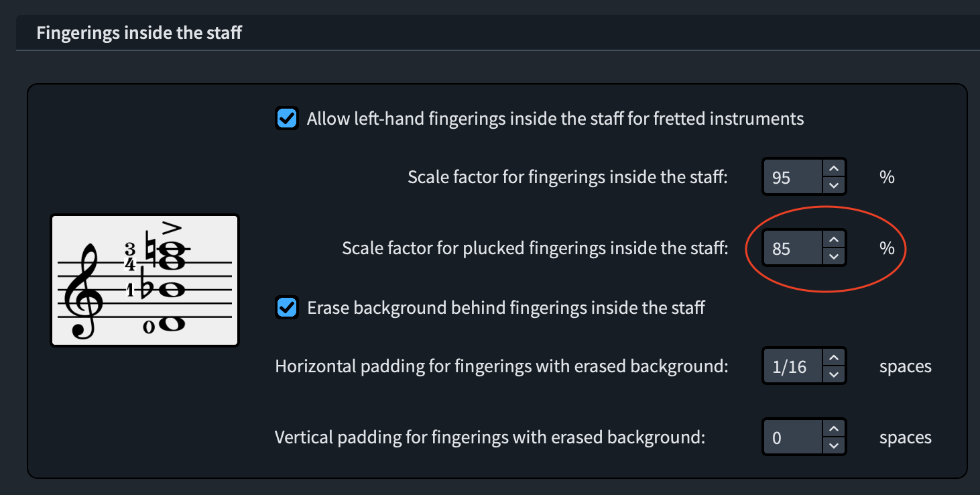Toggle Allow left-hand fingerings inside the staff checkbox
980x495 pixels.
click(287, 119)
